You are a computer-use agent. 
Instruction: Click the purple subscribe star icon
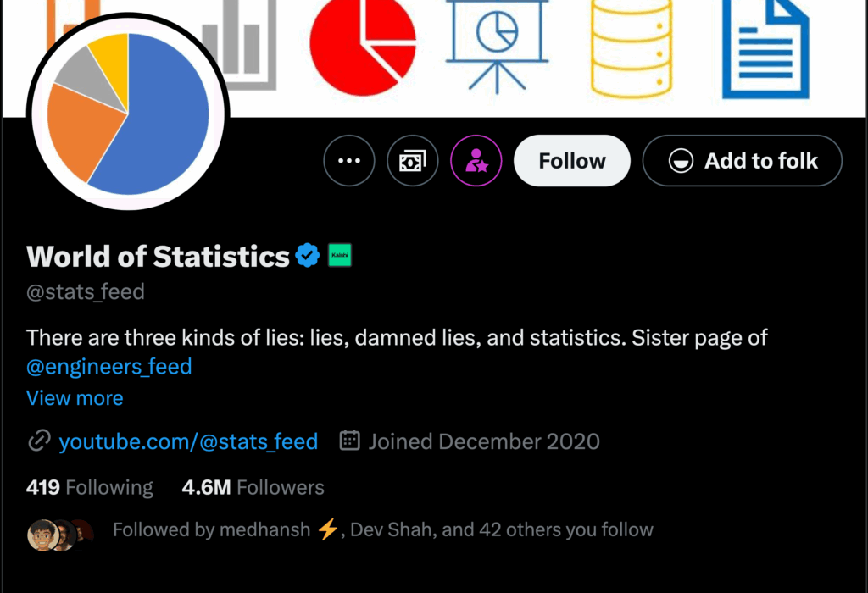476,161
